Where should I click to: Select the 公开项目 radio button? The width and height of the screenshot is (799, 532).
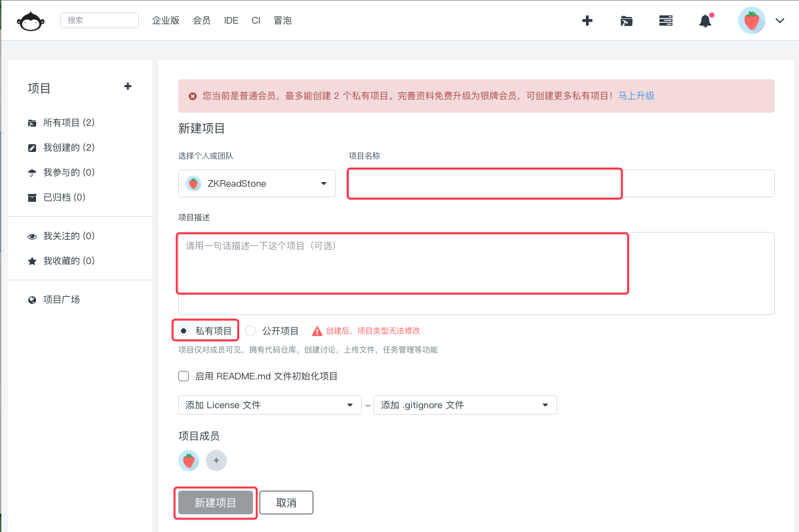(x=250, y=330)
